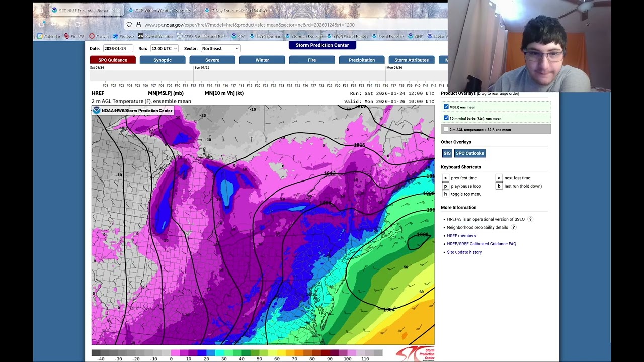
Task: Open the Winter menu tab
Action: click(262, 60)
